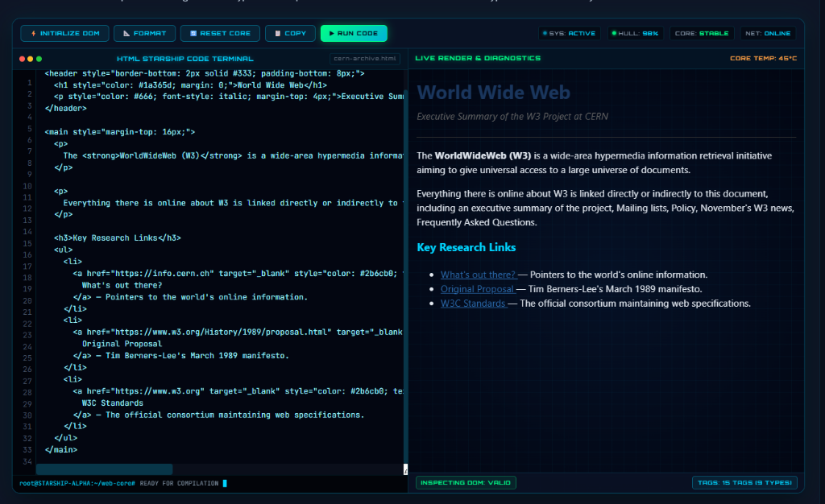Screen dimensions: 825x504
Task: Copy the code with the Copy button
Action: click(290, 33)
